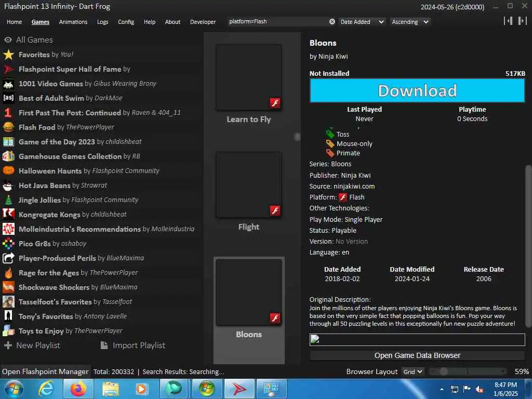The height and width of the screenshot is (399, 532).
Task: Click the Pico Gr8s colorful icon
Action: coord(8,244)
